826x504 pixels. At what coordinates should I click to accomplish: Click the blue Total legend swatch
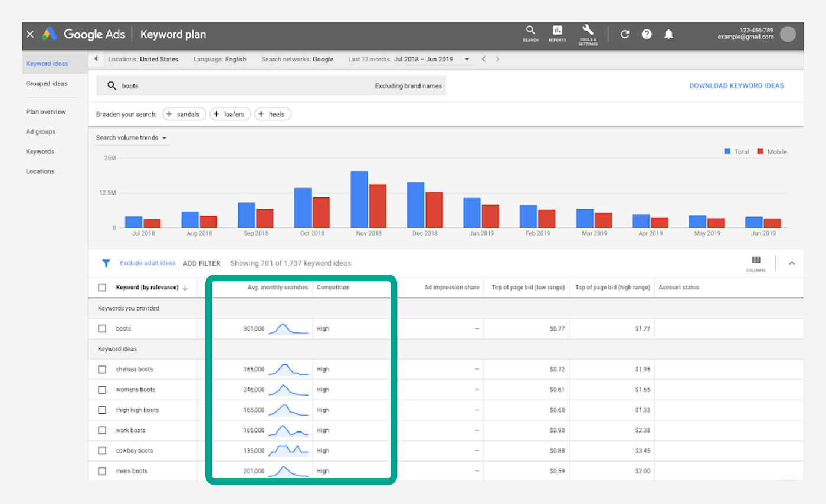tap(727, 152)
